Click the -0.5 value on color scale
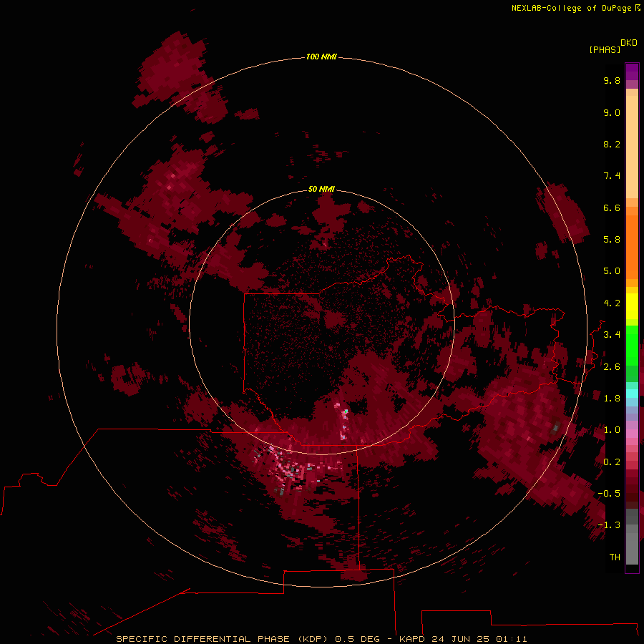The image size is (644, 644). pos(609,494)
